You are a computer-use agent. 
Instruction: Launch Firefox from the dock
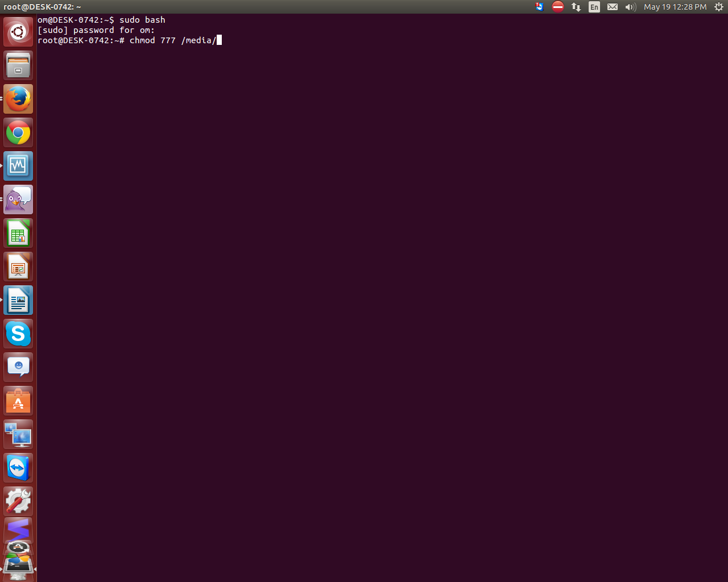coord(18,98)
